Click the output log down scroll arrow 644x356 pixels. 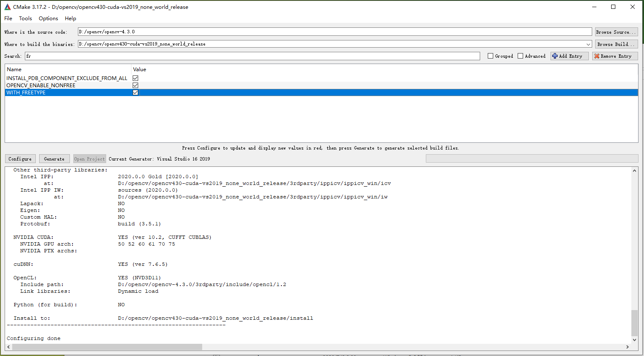pos(634,340)
